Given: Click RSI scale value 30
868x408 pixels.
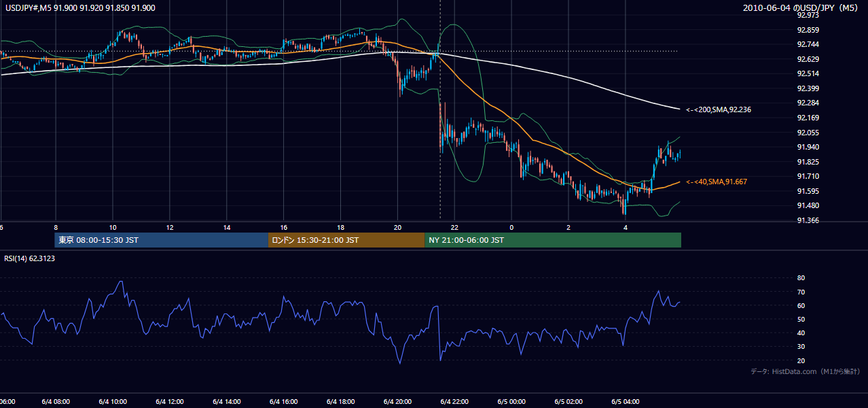Looking at the screenshot, I should click(801, 346).
